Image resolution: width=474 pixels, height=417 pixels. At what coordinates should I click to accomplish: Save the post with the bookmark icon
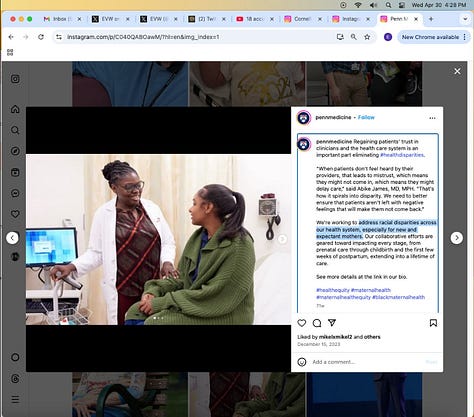pyautogui.click(x=433, y=323)
